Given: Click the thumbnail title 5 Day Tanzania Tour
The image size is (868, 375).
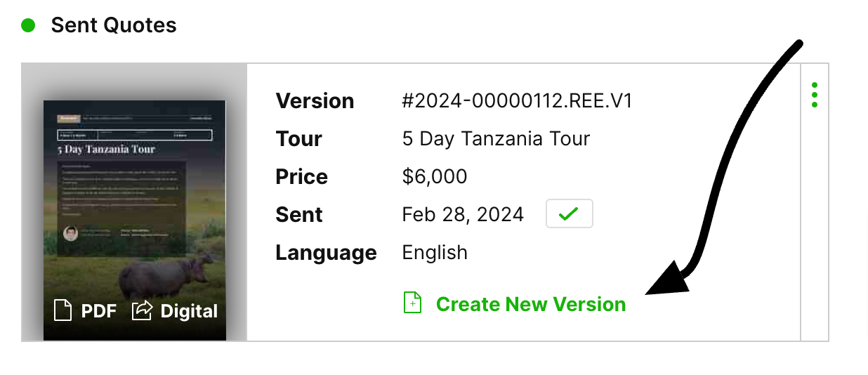Looking at the screenshot, I should tap(106, 149).
